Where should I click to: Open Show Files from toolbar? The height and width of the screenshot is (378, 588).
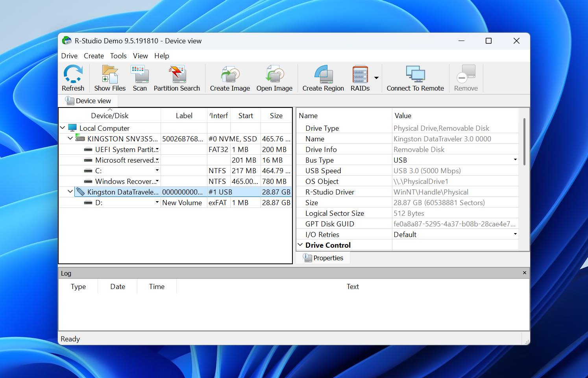coord(110,74)
